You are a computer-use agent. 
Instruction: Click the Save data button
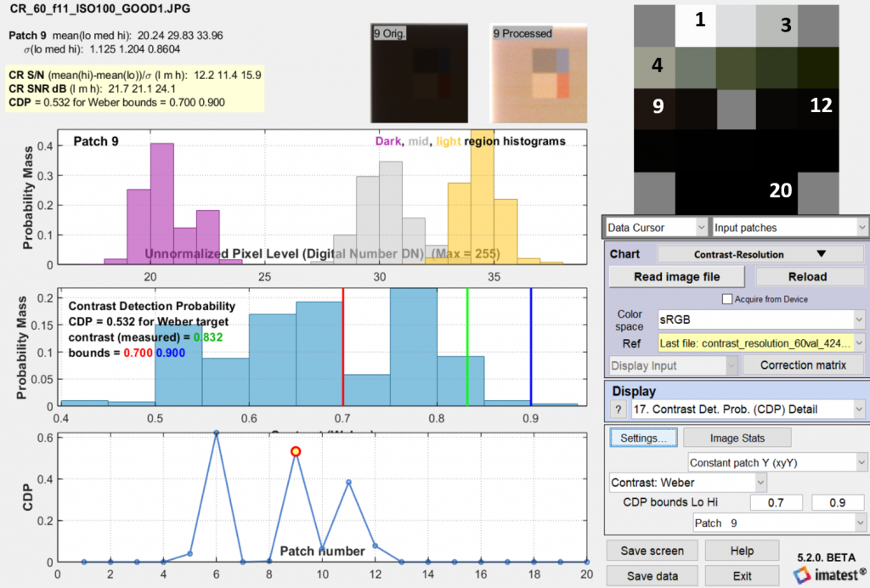point(652,576)
